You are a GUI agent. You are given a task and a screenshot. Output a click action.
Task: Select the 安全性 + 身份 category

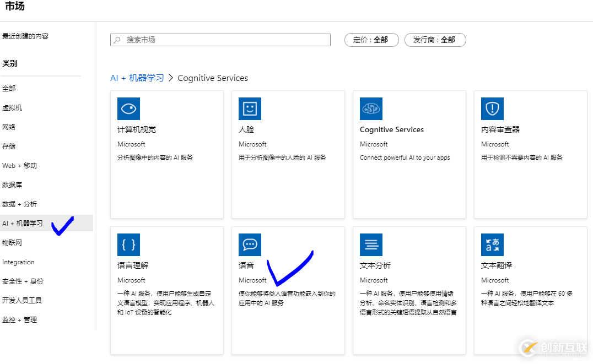pos(23,281)
